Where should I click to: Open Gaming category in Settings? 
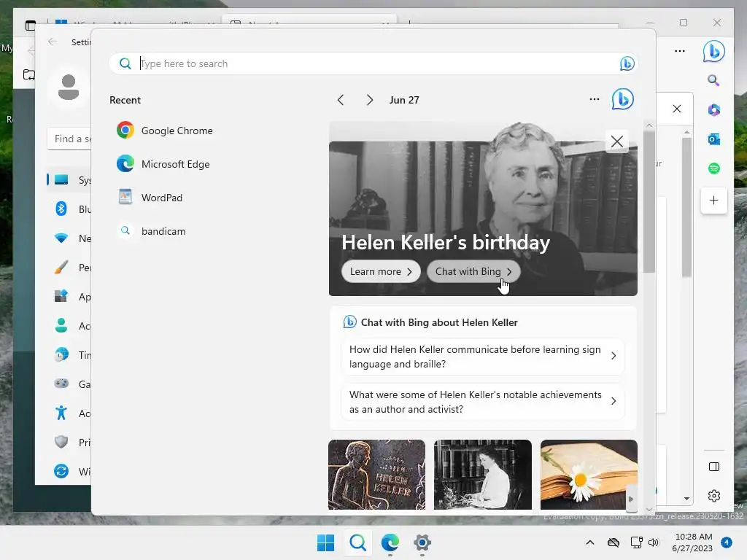(71, 384)
